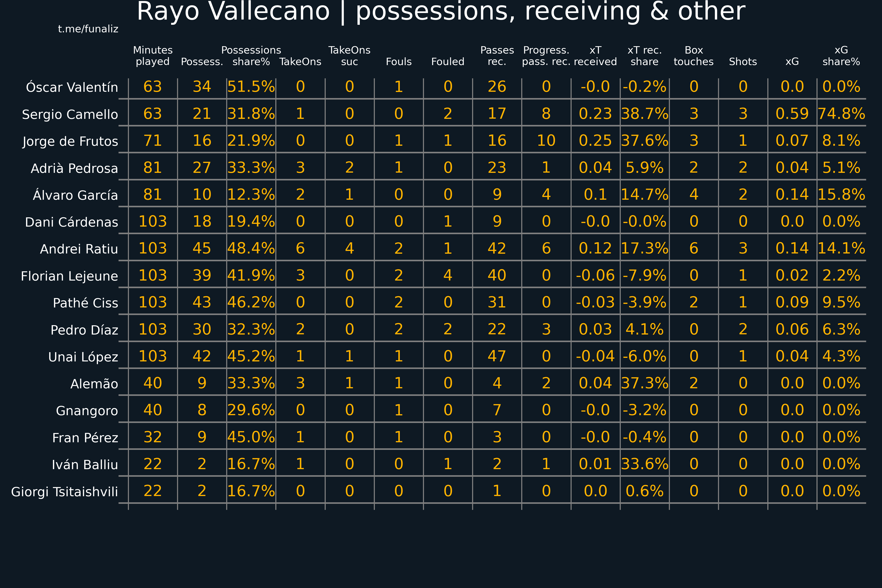882x588 pixels.
Task: Select Florian Lejeune's -7.9% xT share cell
Action: [645, 275]
